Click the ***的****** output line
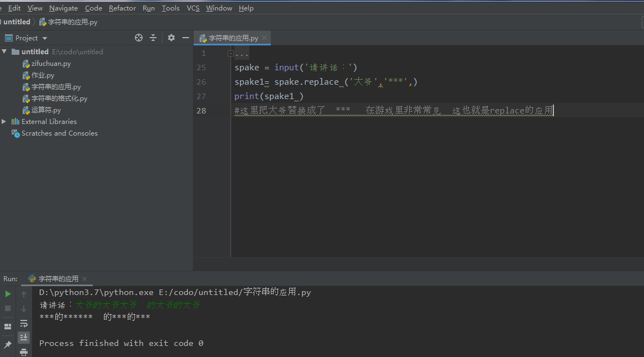This screenshot has height=357, width=644. pos(95,317)
